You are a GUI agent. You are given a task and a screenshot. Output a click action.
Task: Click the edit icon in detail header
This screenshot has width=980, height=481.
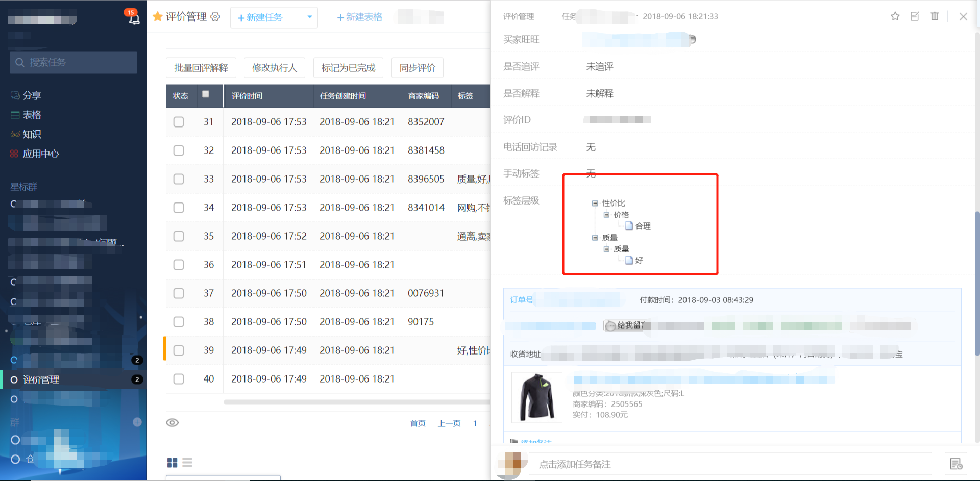915,16
